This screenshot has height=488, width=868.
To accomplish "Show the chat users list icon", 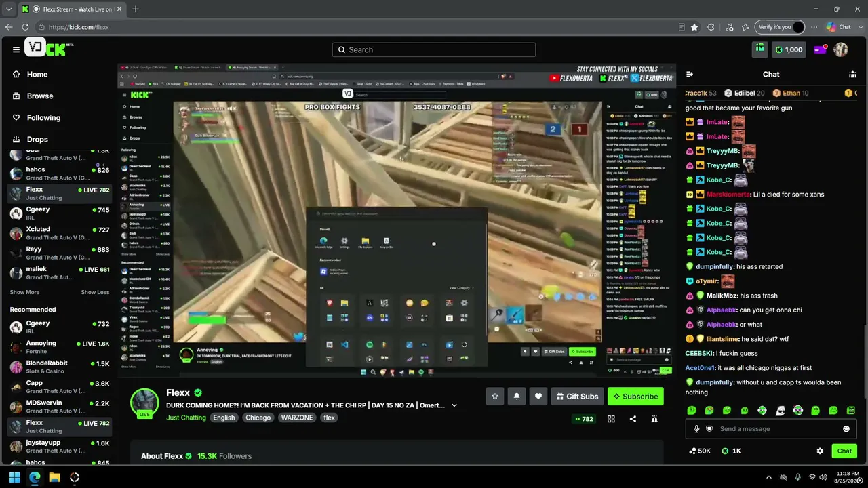I will [x=852, y=74].
